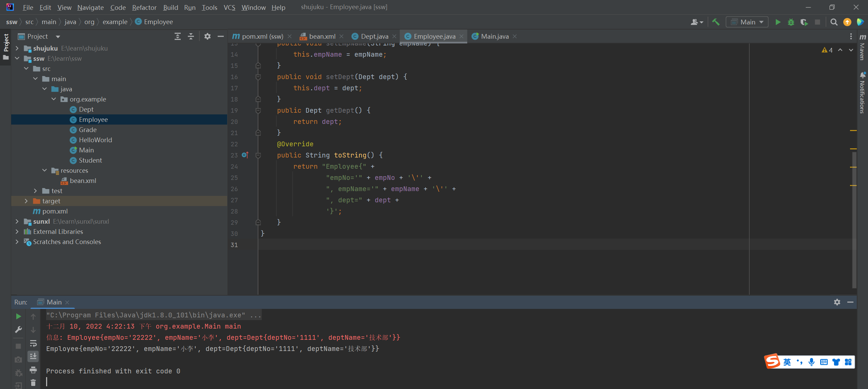The width and height of the screenshot is (868, 389).
Task: Expand the target folder
Action: [26, 201]
